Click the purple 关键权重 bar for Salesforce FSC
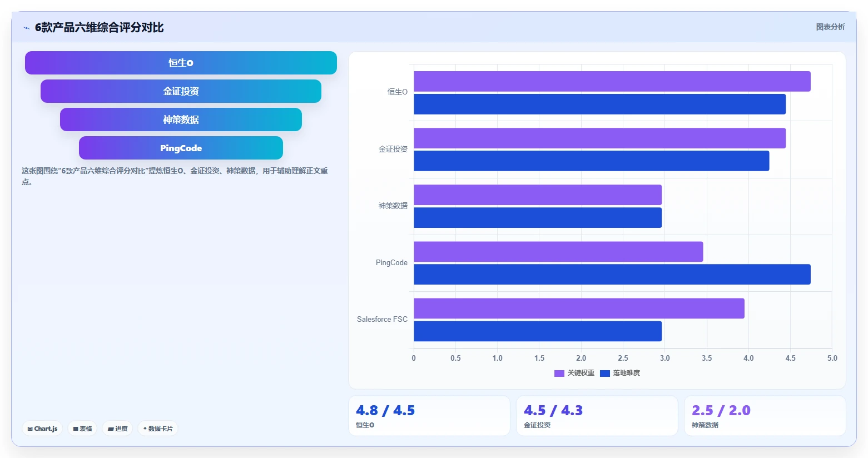868x458 pixels. tap(579, 308)
